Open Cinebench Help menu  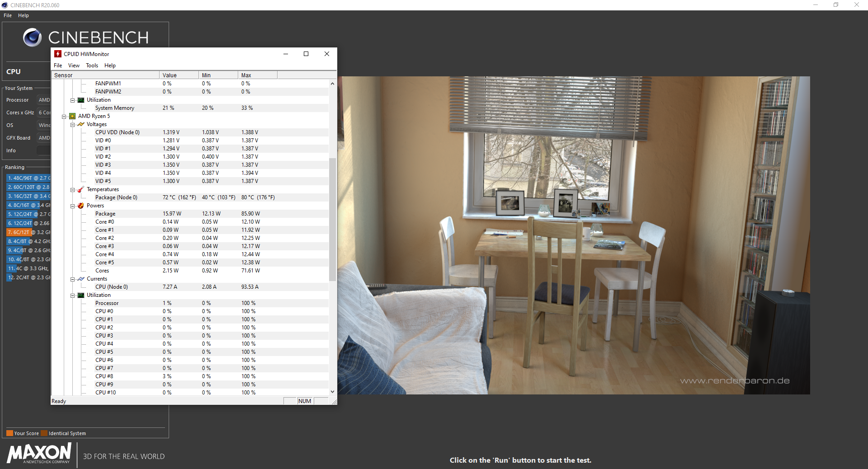[x=24, y=15]
